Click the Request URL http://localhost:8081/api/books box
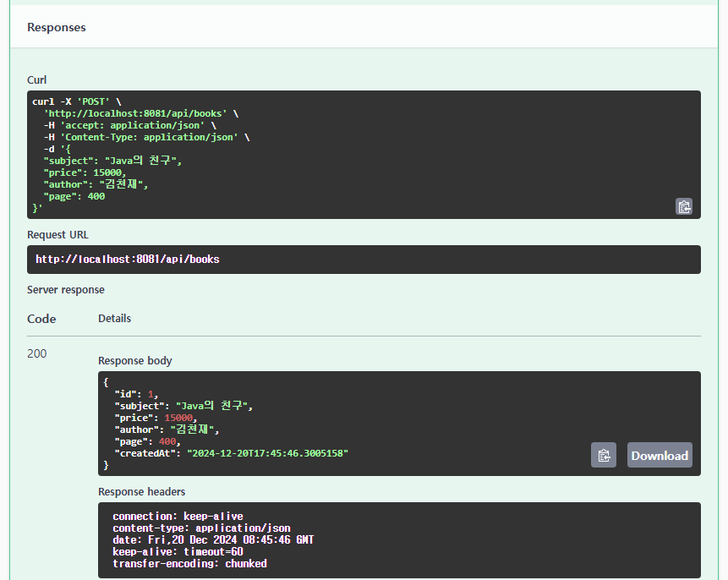The width and height of the screenshot is (728, 580). click(364, 259)
